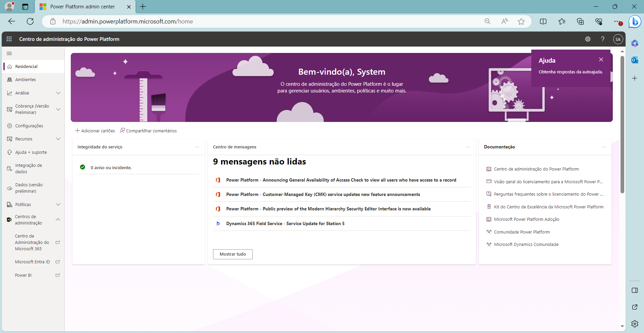
Task: Open Kit do Centro de Excelência link
Action: (549, 207)
